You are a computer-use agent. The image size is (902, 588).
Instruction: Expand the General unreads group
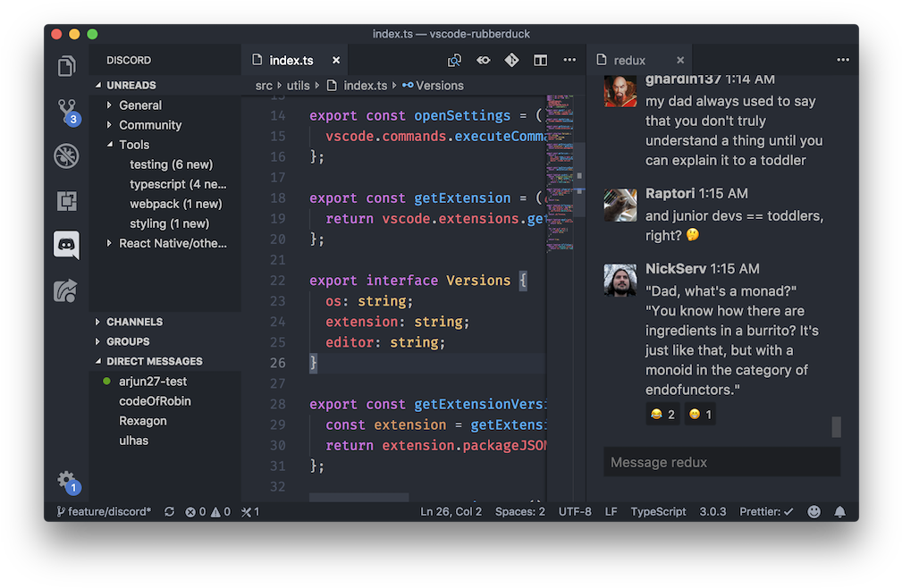click(140, 105)
